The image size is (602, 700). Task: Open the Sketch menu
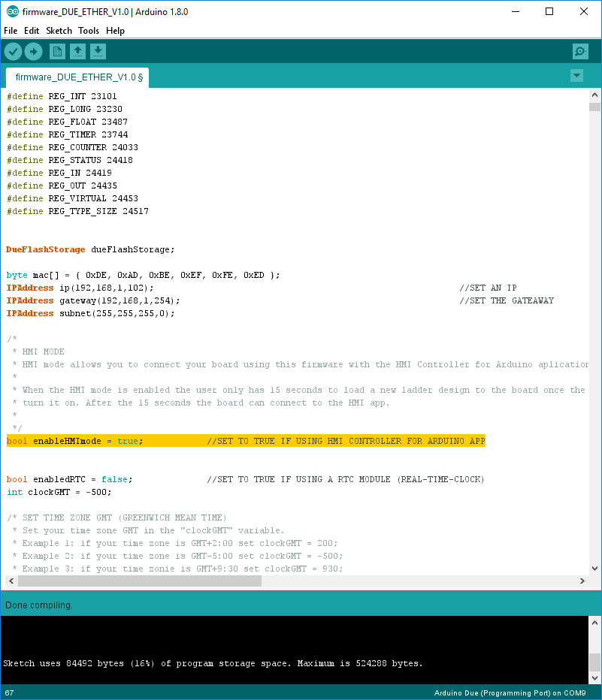click(x=59, y=31)
